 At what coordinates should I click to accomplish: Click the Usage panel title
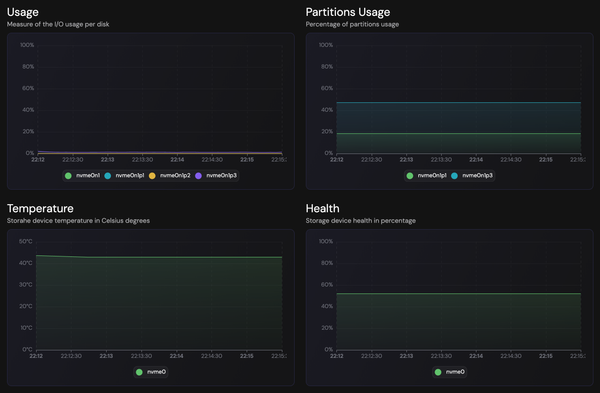click(x=23, y=12)
